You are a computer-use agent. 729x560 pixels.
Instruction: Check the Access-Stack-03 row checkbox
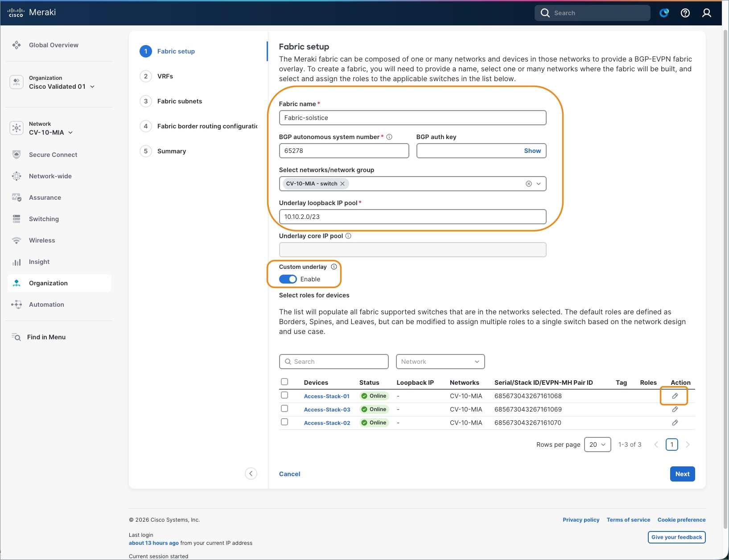pos(284,408)
